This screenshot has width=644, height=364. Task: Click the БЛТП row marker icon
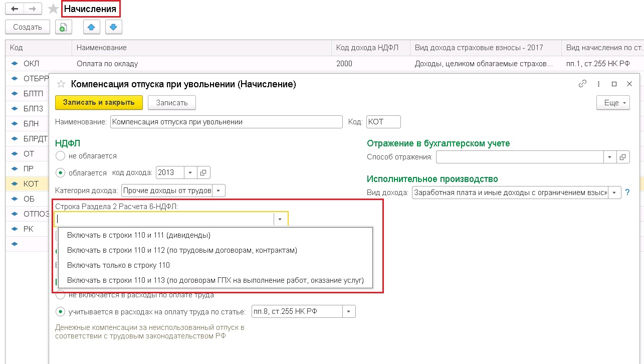[x=14, y=94]
